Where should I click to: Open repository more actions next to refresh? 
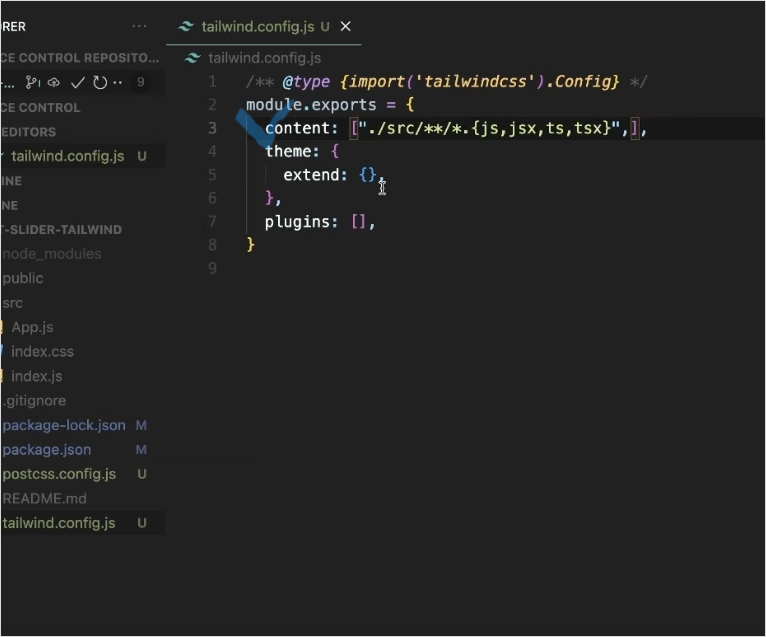click(118, 83)
